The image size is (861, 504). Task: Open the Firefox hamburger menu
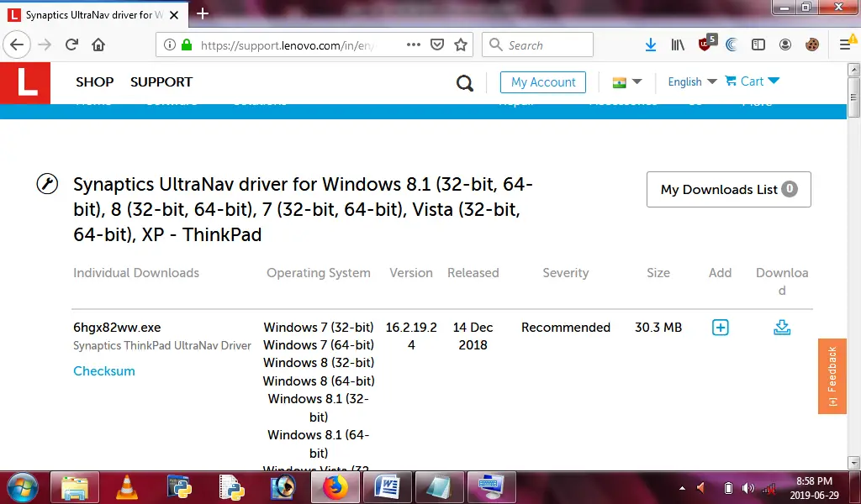tap(846, 45)
